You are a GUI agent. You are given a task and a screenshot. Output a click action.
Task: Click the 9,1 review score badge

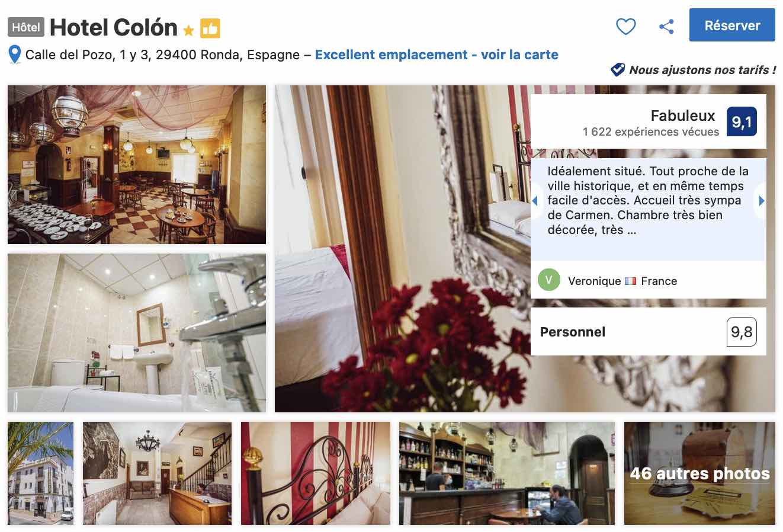[742, 121]
